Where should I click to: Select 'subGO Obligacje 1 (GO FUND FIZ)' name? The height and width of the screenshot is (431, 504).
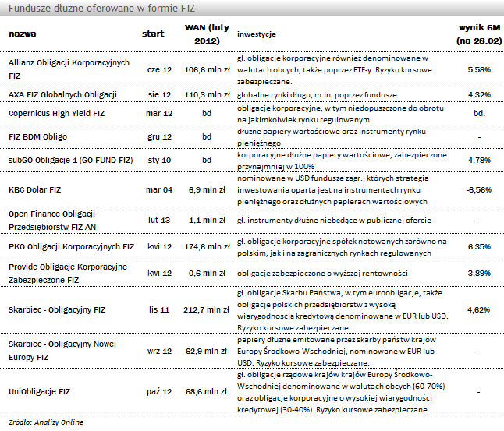pyautogui.click(x=71, y=160)
